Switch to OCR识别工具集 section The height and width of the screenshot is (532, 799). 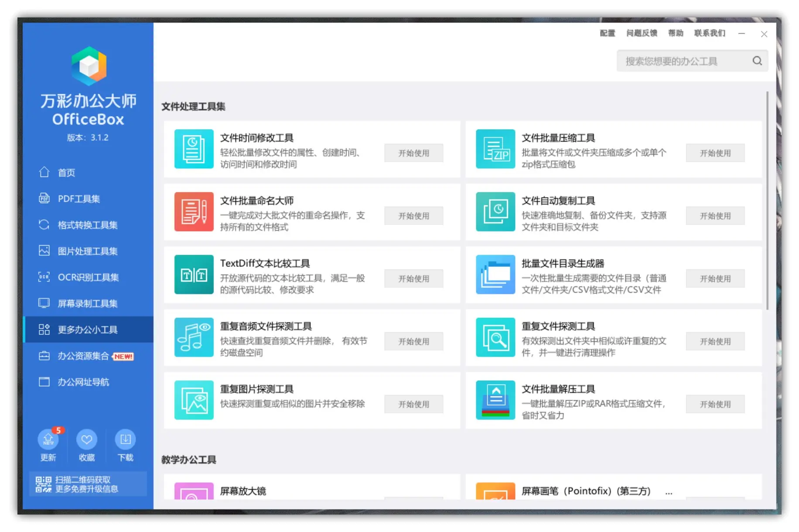88,277
